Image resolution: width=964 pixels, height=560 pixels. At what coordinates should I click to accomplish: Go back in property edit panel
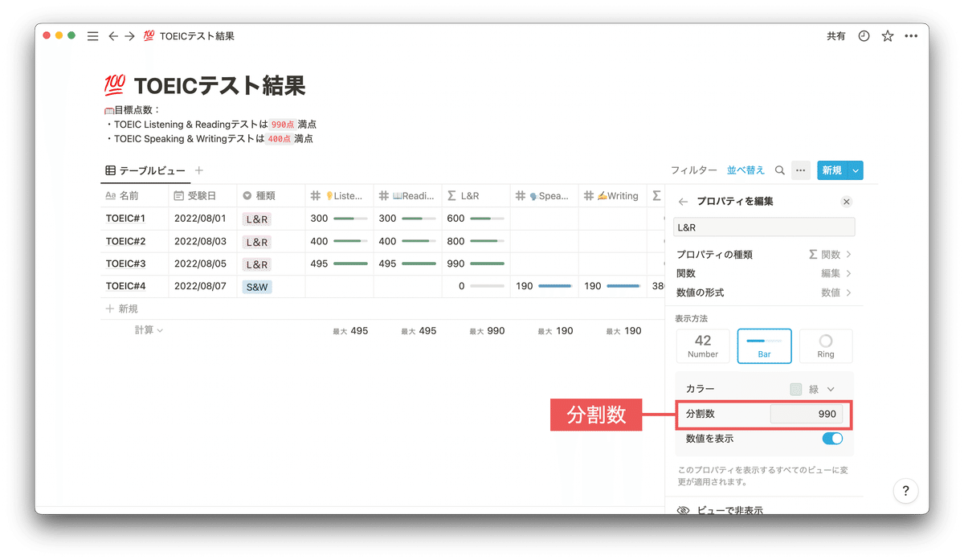[x=684, y=202]
